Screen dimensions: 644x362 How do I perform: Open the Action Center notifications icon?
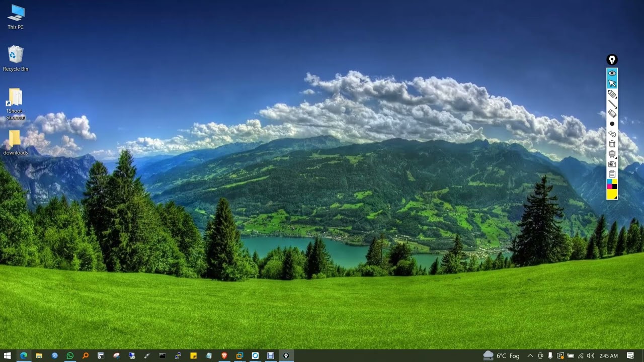point(630,355)
